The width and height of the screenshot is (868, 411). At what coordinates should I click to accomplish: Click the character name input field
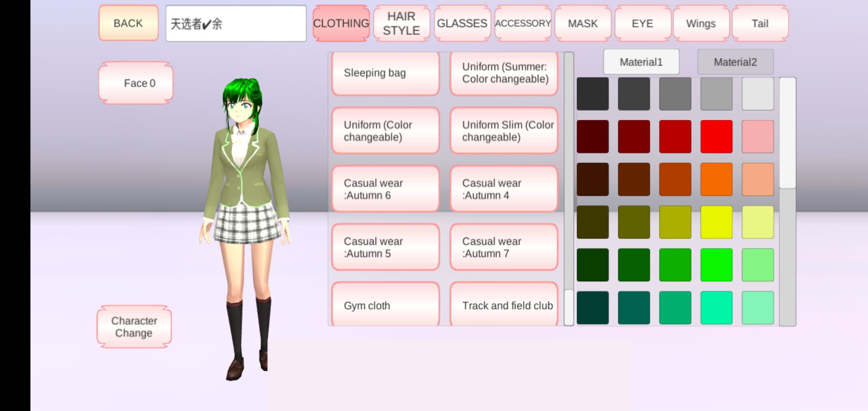(x=236, y=24)
